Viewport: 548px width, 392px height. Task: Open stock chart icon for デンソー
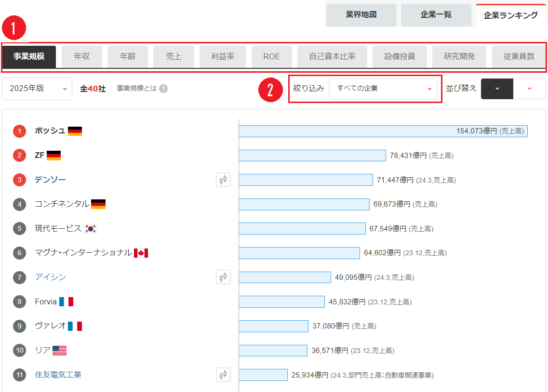click(x=223, y=180)
